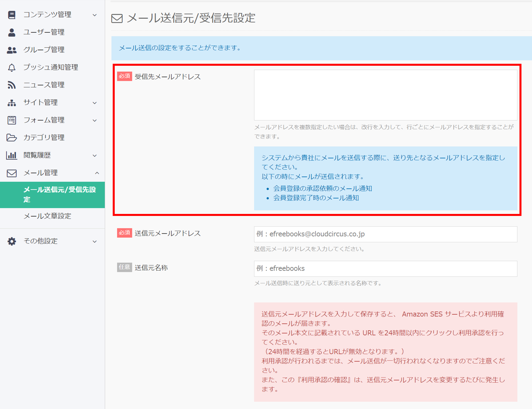
Task: Open the ニュース管理 menu label
Action: 44,85
